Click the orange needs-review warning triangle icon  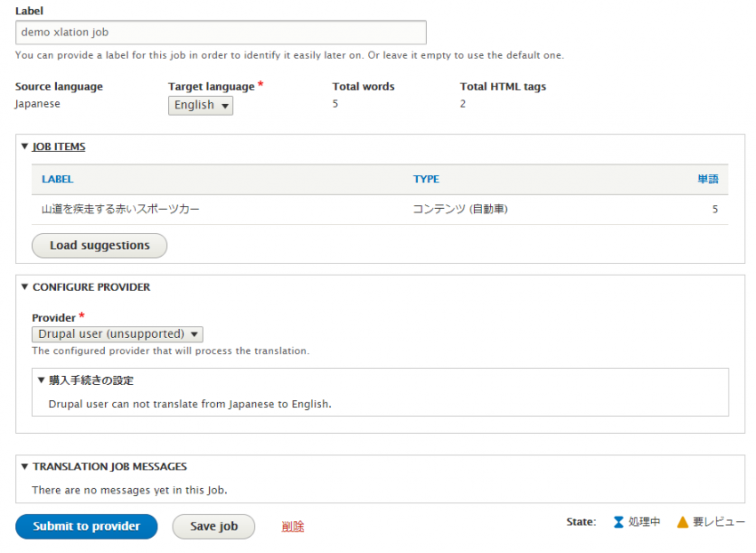coord(682,523)
